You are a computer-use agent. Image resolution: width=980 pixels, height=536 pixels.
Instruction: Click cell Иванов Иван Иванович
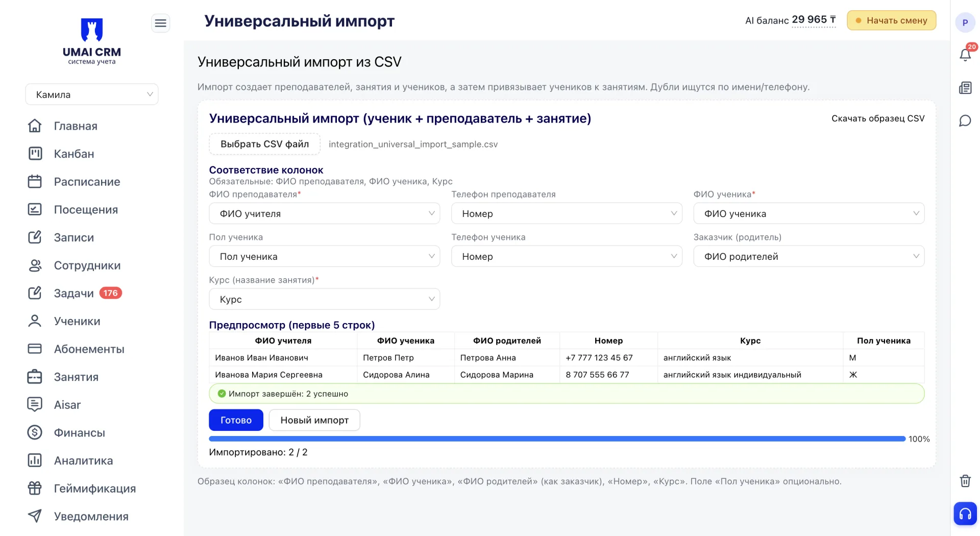pos(283,358)
